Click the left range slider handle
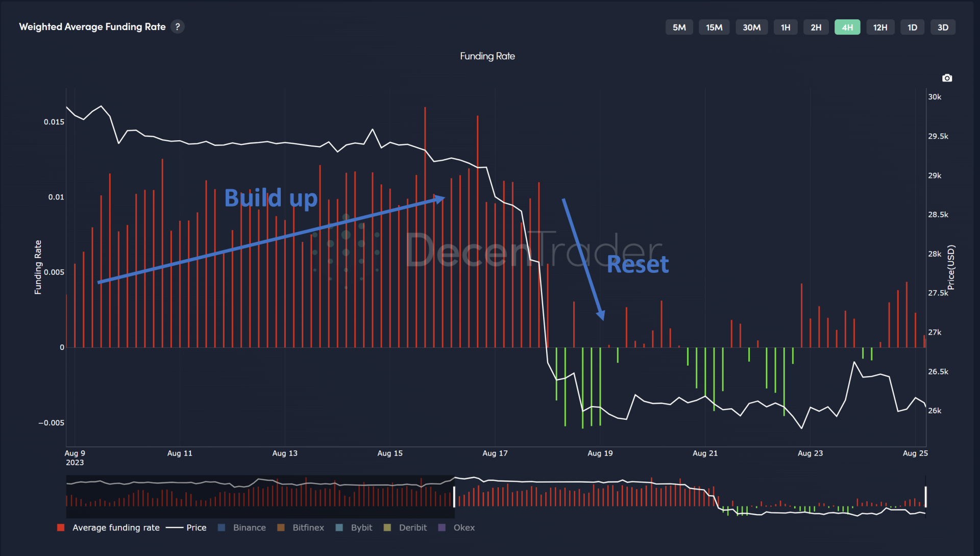 coord(454,496)
